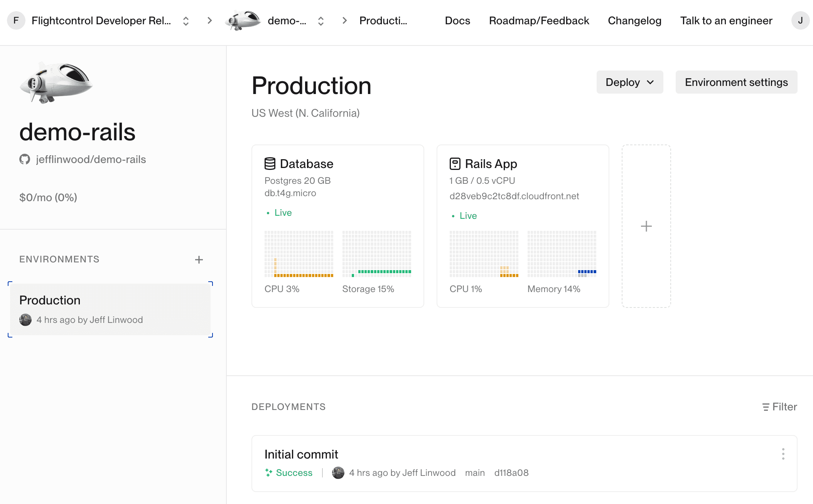Open the Changelog
The image size is (813, 504).
(x=634, y=20)
